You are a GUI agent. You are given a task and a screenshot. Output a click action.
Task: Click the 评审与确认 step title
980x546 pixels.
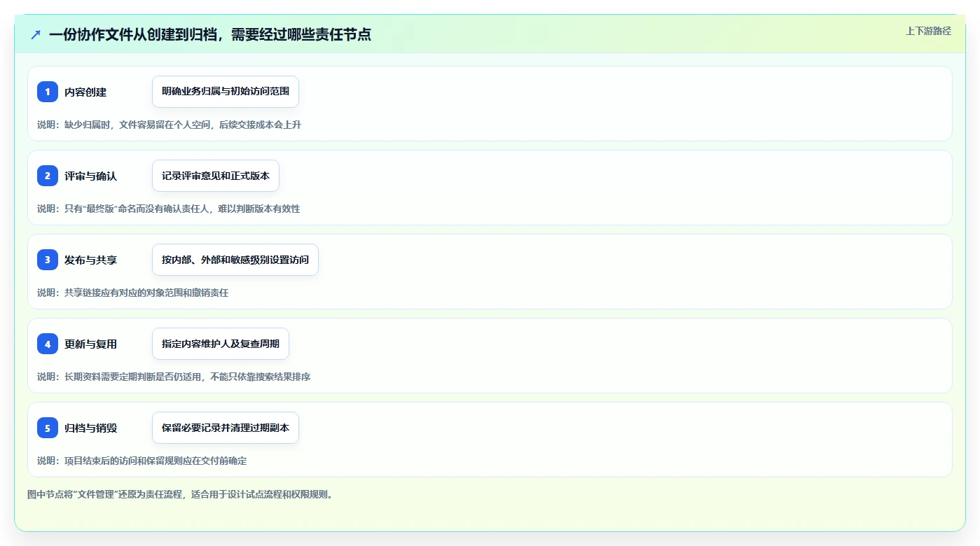[90, 176]
